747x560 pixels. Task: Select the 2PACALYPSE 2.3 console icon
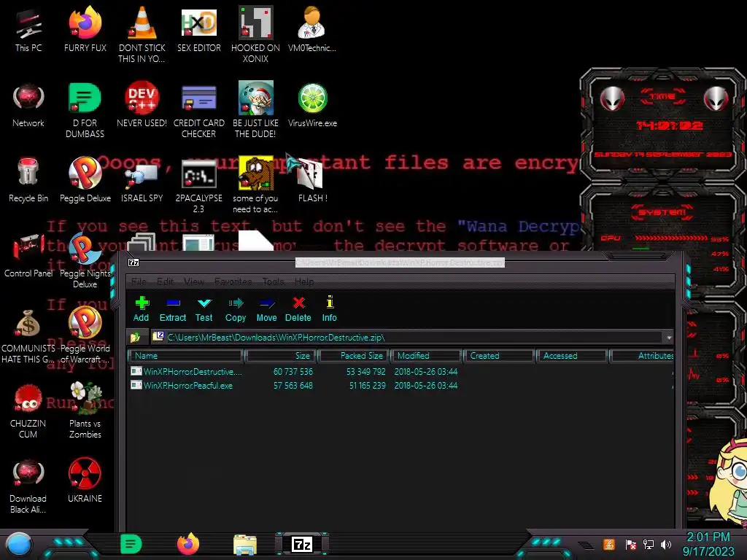pos(199,186)
